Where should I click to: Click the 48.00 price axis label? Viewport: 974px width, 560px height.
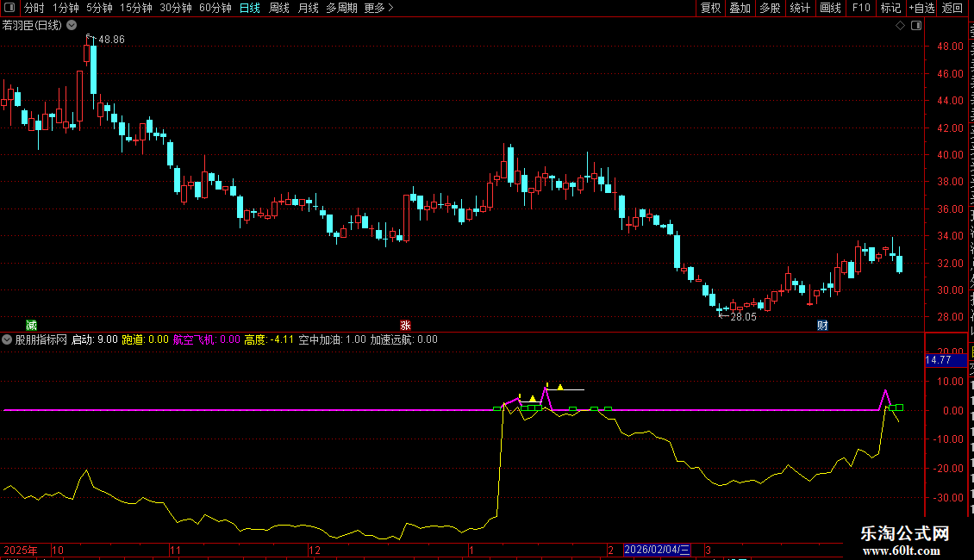951,46
